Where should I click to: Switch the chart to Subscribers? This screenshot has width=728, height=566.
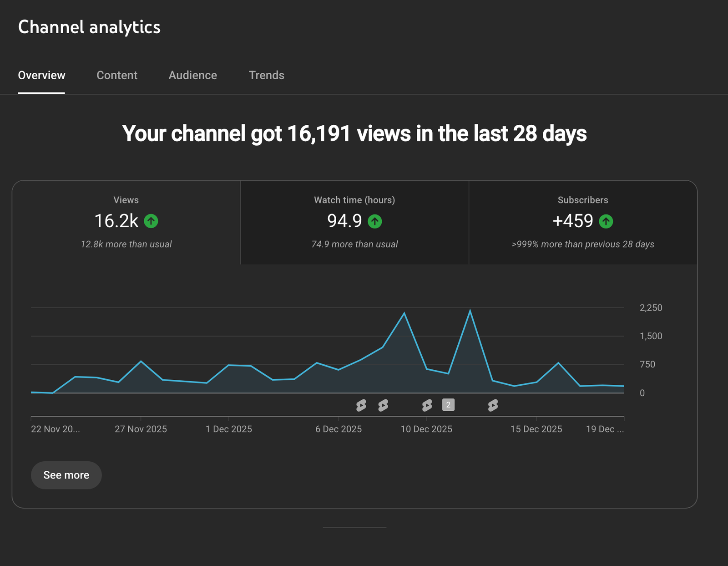pyautogui.click(x=583, y=222)
